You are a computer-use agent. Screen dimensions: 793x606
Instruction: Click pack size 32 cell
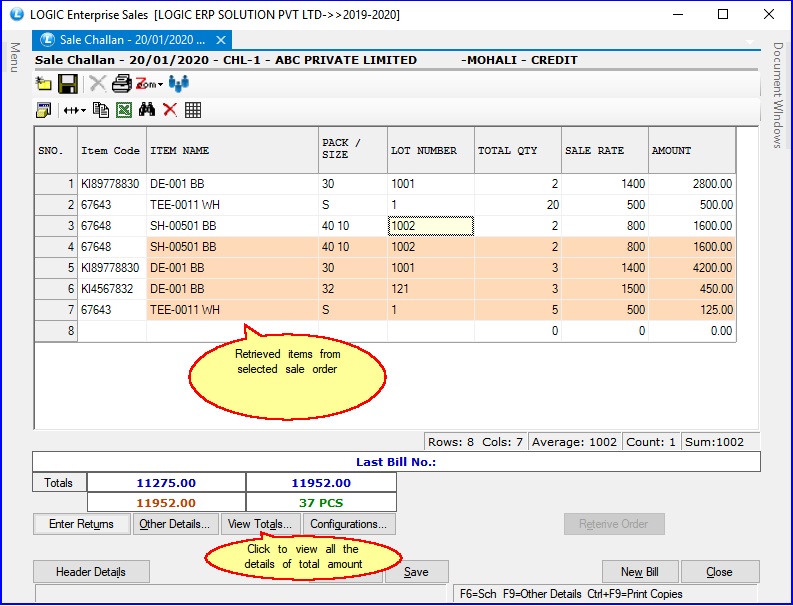(x=353, y=289)
